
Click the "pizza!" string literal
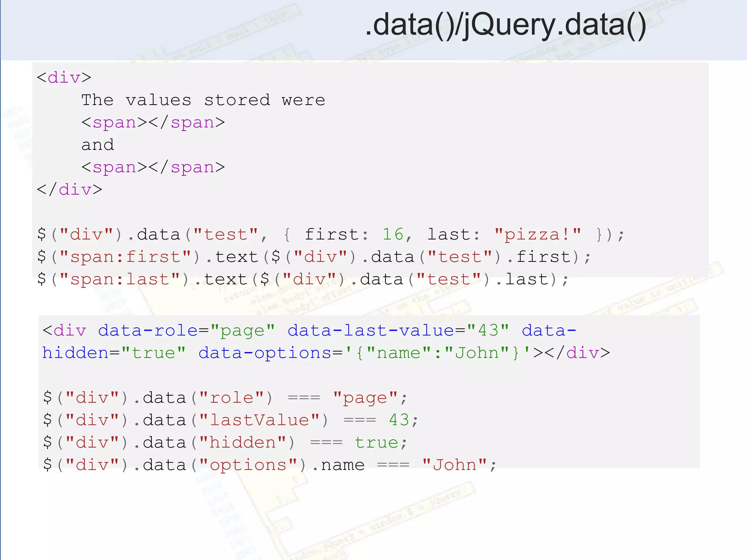point(538,234)
